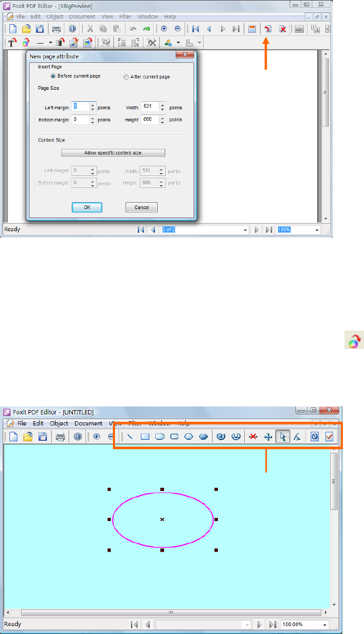
Task: Open Object menu in UNTITLED window
Action: point(59,423)
